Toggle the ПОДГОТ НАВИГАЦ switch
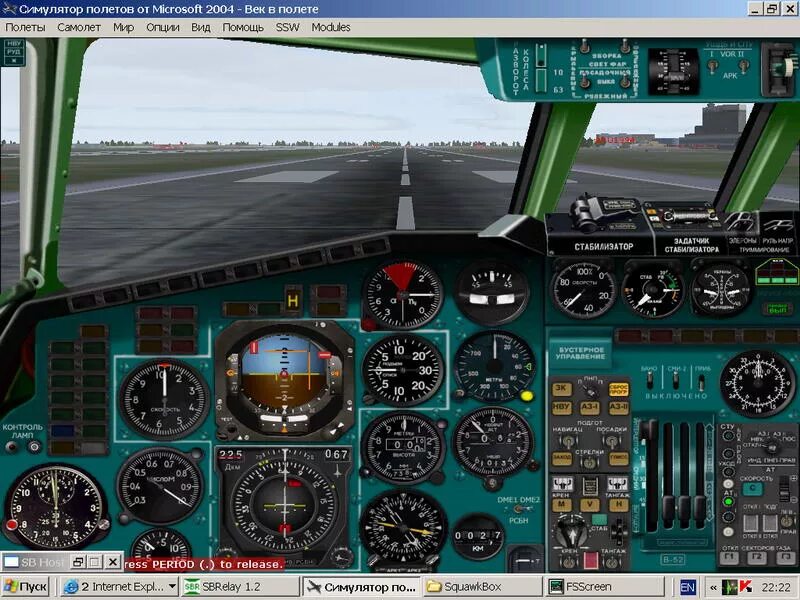This screenshot has width=800, height=600. 567,441
